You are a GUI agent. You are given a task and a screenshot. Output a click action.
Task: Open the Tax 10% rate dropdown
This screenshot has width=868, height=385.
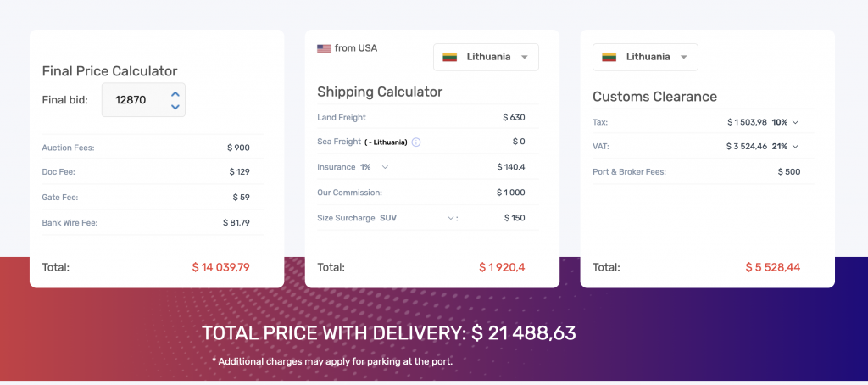point(795,122)
